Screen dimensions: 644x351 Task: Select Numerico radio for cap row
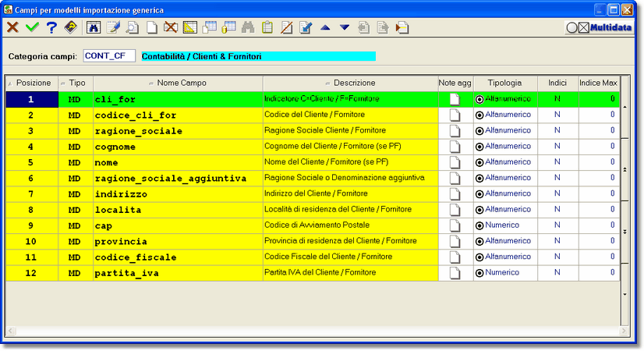pos(479,225)
